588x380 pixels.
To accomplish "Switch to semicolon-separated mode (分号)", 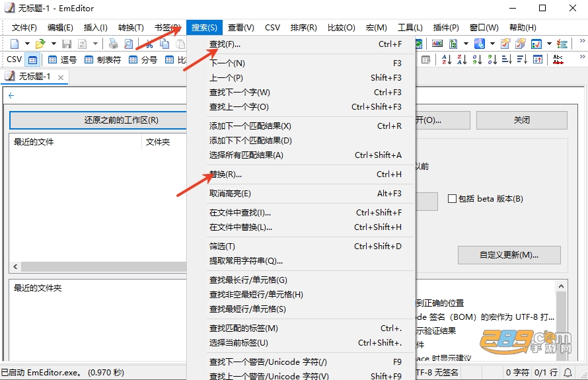I will click(143, 59).
